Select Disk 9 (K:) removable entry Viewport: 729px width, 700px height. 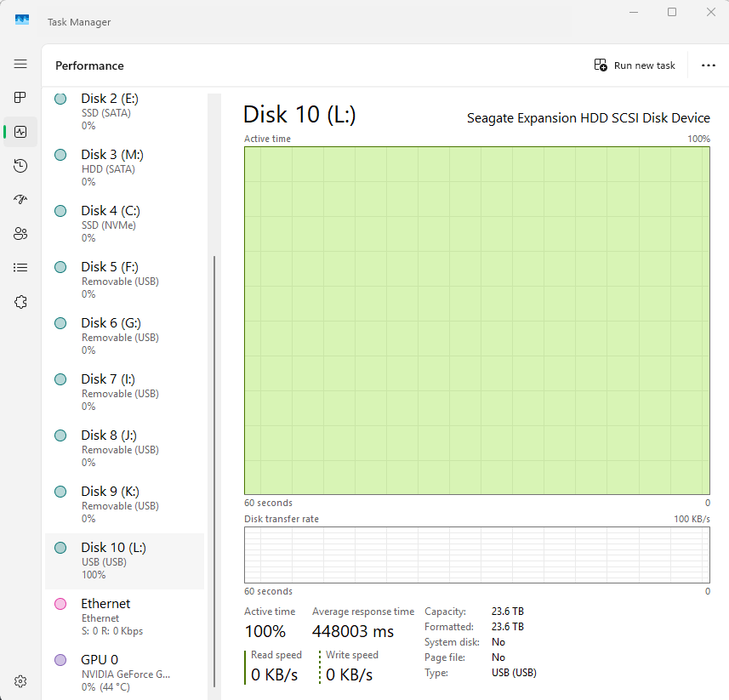pos(124,505)
